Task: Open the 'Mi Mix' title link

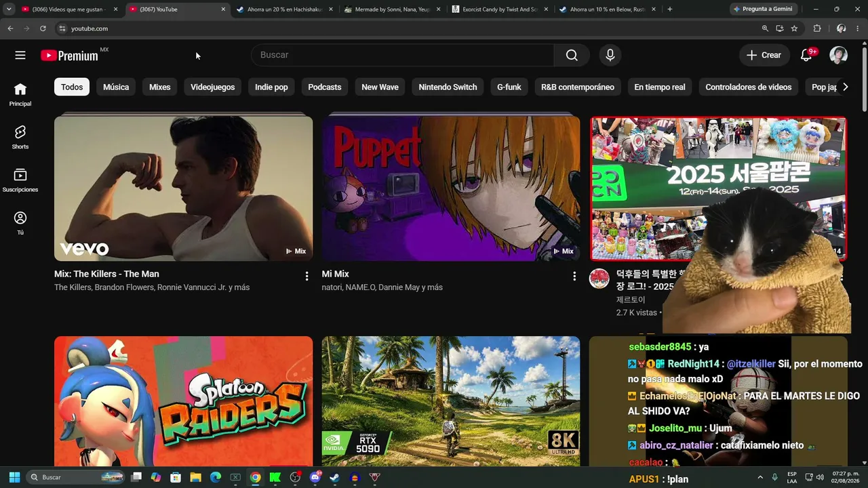Action: point(336,274)
